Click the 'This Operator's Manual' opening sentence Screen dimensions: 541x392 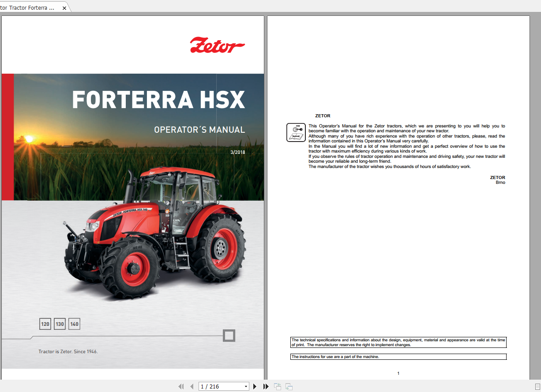pyautogui.click(x=407, y=128)
